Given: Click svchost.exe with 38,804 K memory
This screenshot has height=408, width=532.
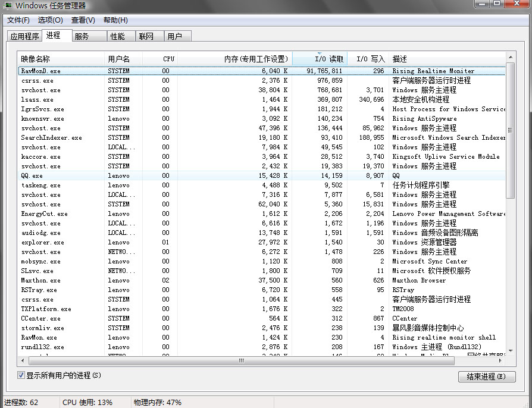Looking at the screenshot, I should (261, 90).
